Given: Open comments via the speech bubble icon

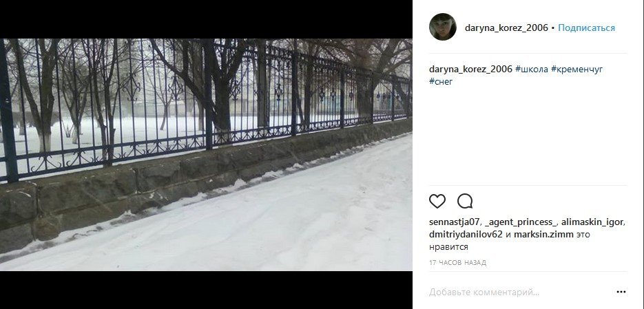Looking at the screenshot, I should click(465, 201).
